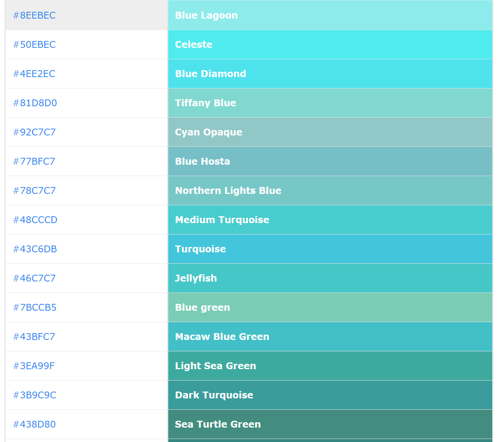The height and width of the screenshot is (442, 504).
Task: Open the #92C7C7 hex code link
Action: (x=35, y=132)
